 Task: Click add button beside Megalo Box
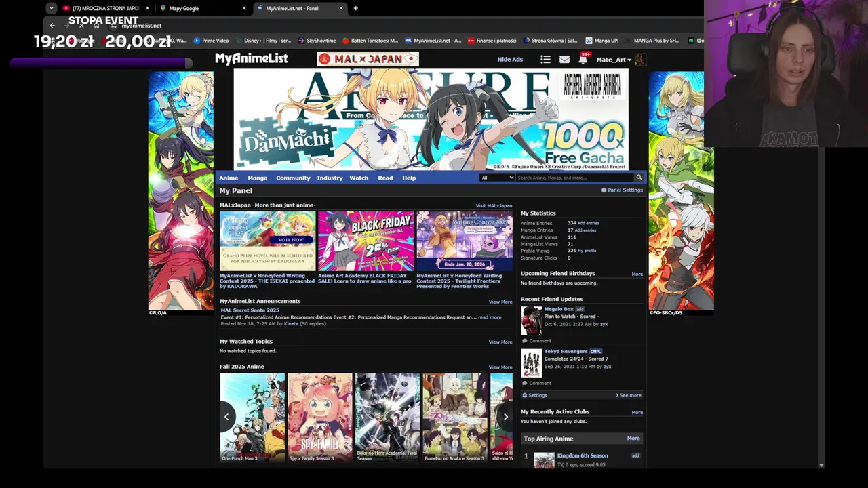[580, 309]
